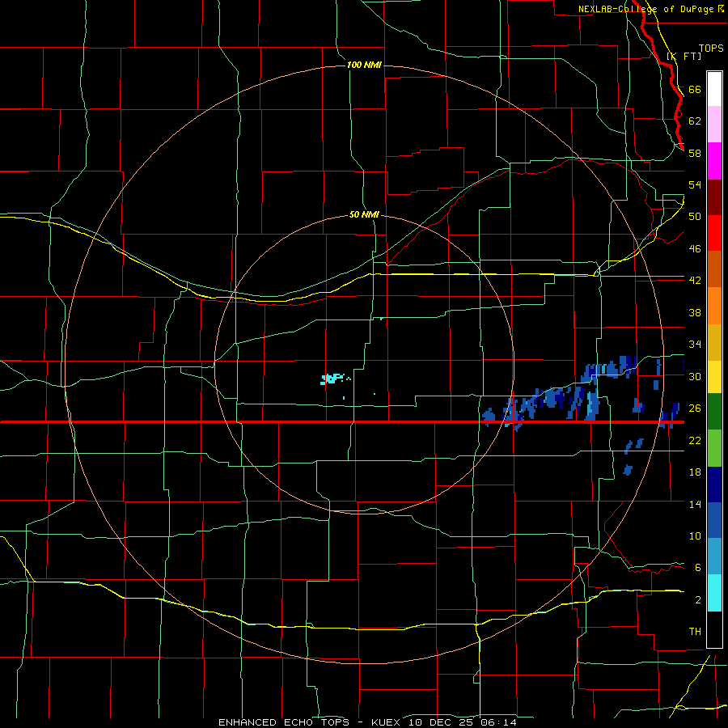Screen dimensions: 728x728
Task: Click the legend value 54
Action: 695,184
